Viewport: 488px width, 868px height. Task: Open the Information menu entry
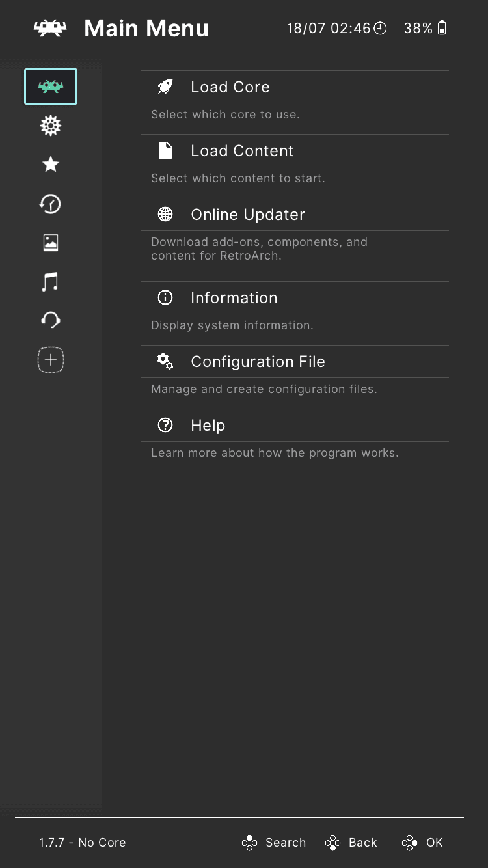pos(234,298)
